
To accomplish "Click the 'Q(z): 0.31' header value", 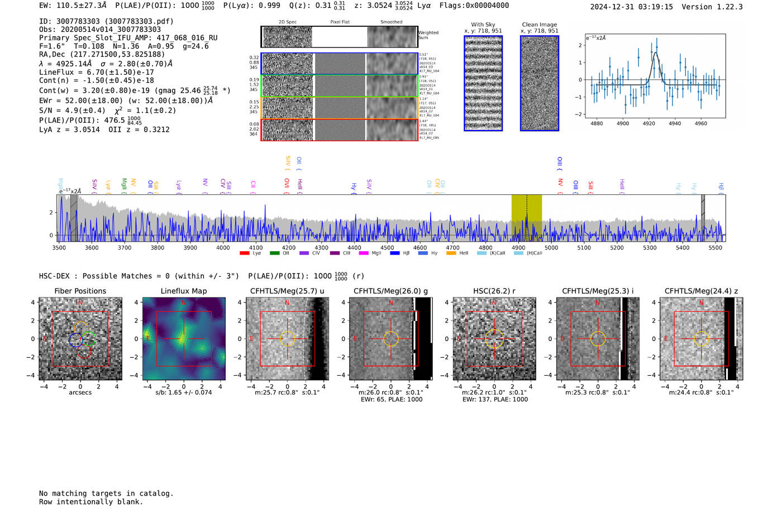I will tap(310, 6).
